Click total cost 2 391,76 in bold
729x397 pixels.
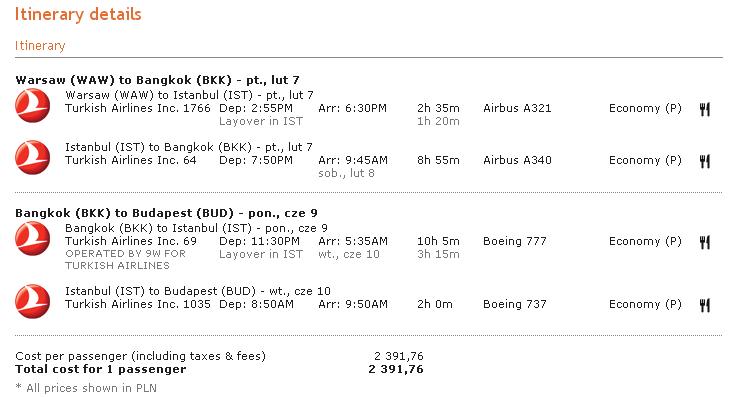[396, 369]
